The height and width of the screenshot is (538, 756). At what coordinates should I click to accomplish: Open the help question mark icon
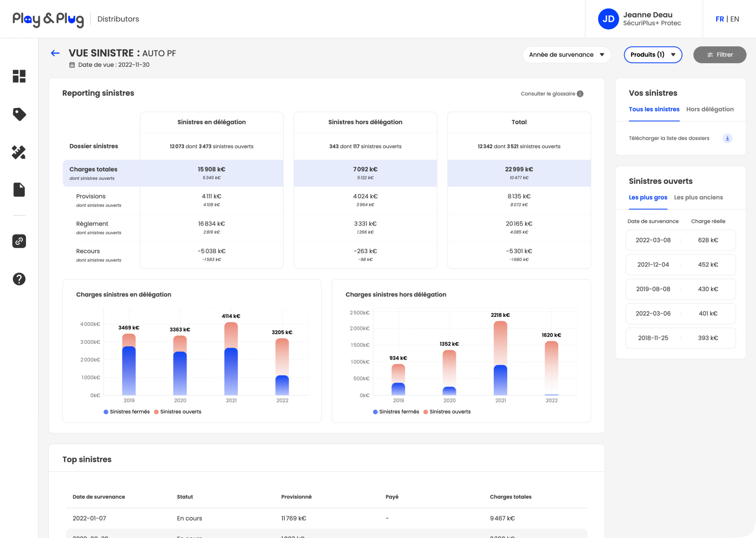19,279
